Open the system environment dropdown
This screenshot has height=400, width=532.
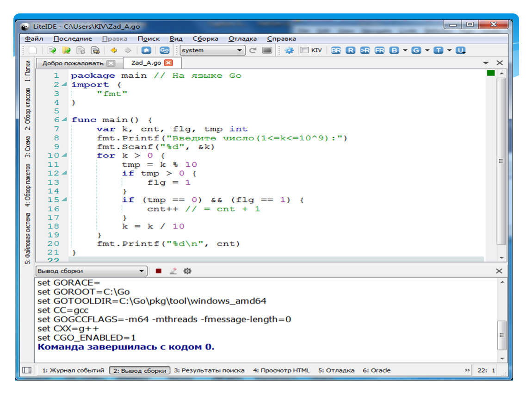[212, 50]
